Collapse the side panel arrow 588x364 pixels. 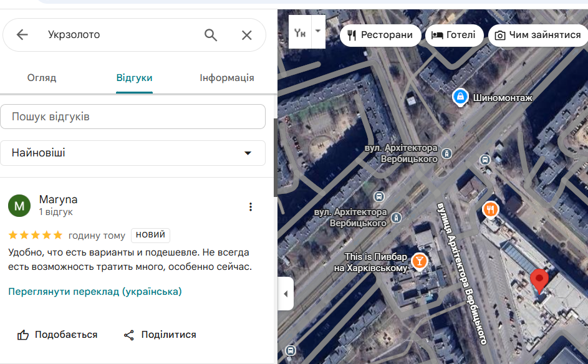286,294
